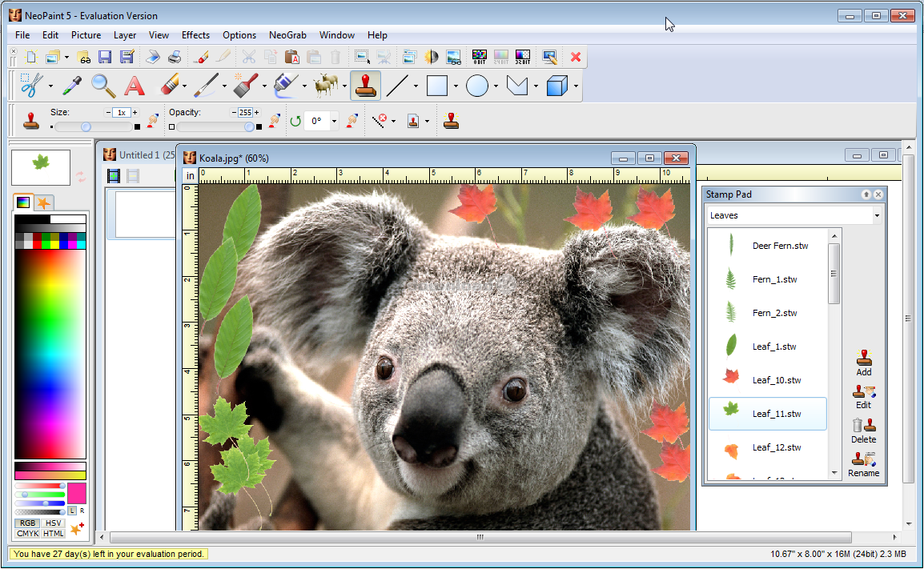Click the scanner acquire icon
Image resolution: width=924 pixels, height=569 pixels.
(x=153, y=57)
